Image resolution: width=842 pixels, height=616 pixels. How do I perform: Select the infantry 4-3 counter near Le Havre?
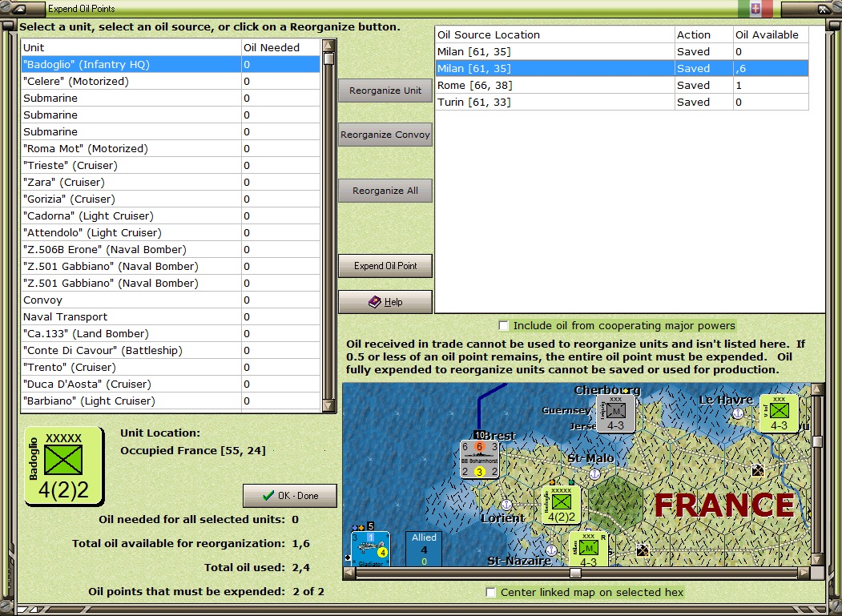click(x=780, y=413)
